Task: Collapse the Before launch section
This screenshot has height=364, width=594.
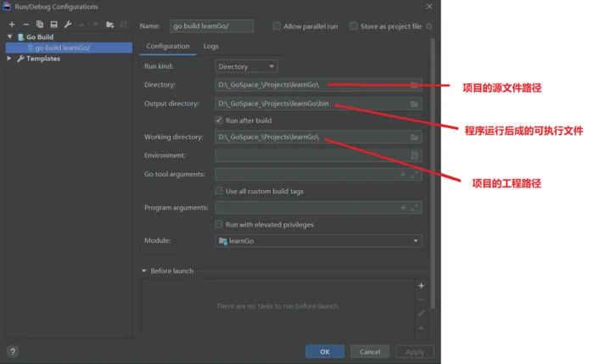Action: 144,271
